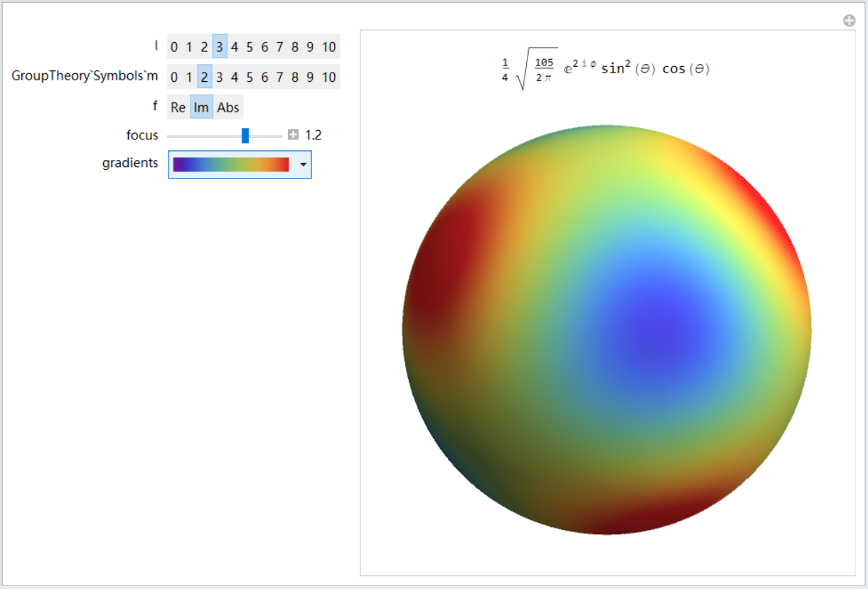Set l value to 5
Viewport: 868px width, 589px height.
click(x=250, y=48)
